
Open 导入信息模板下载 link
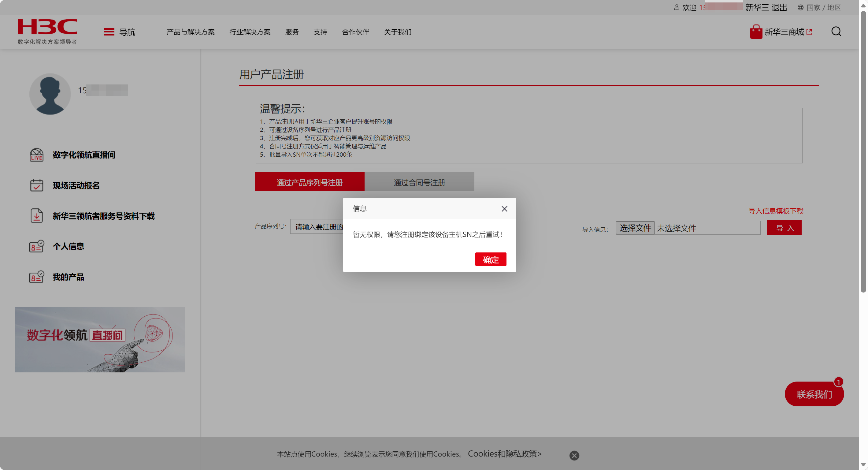pos(775,211)
